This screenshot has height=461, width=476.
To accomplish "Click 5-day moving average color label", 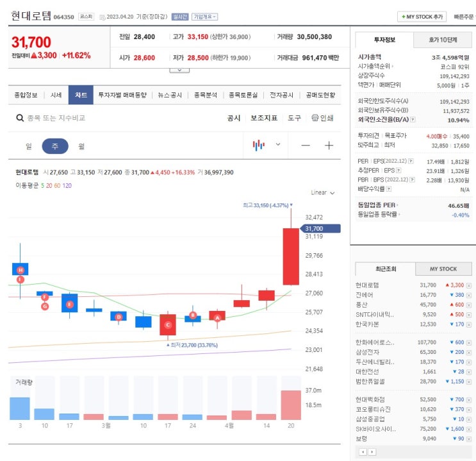I will [42, 186].
